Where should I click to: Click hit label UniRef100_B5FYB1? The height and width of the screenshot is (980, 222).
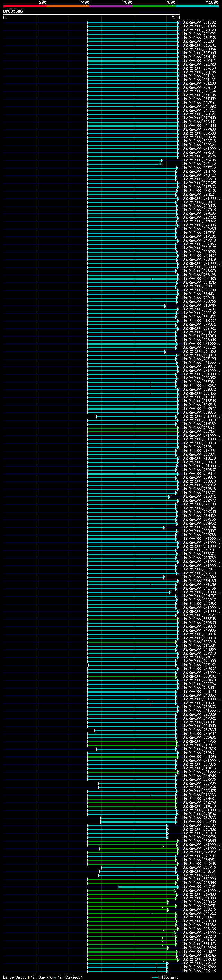tap(199, 550)
